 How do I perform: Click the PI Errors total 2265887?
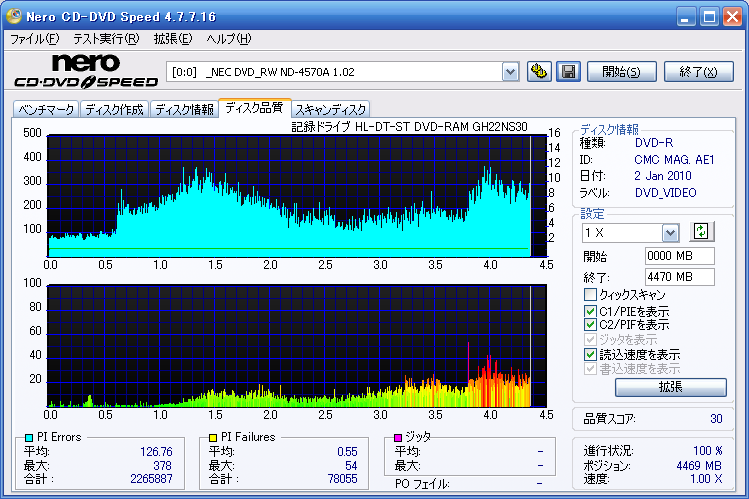point(151,479)
